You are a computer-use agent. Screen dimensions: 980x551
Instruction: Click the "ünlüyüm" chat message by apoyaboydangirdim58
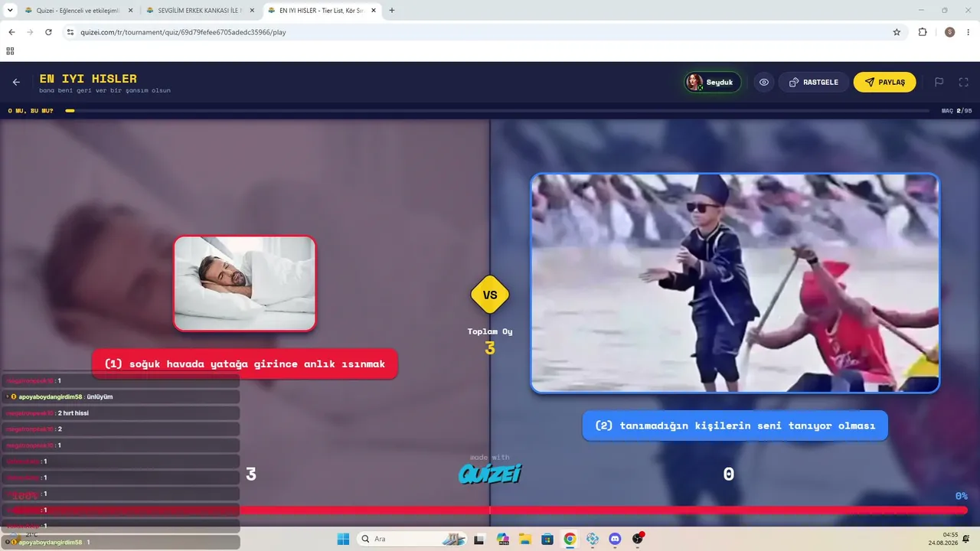(122, 396)
